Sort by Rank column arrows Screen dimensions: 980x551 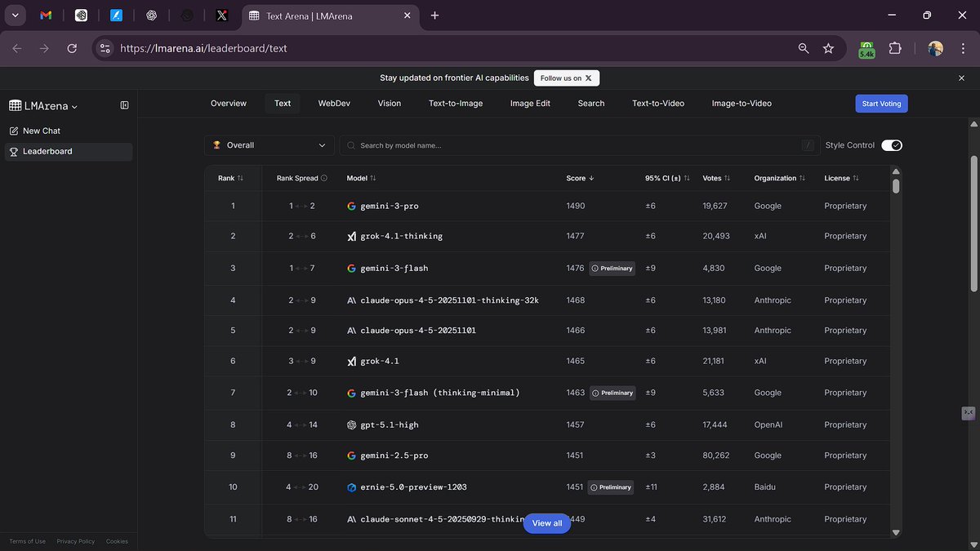click(x=240, y=178)
